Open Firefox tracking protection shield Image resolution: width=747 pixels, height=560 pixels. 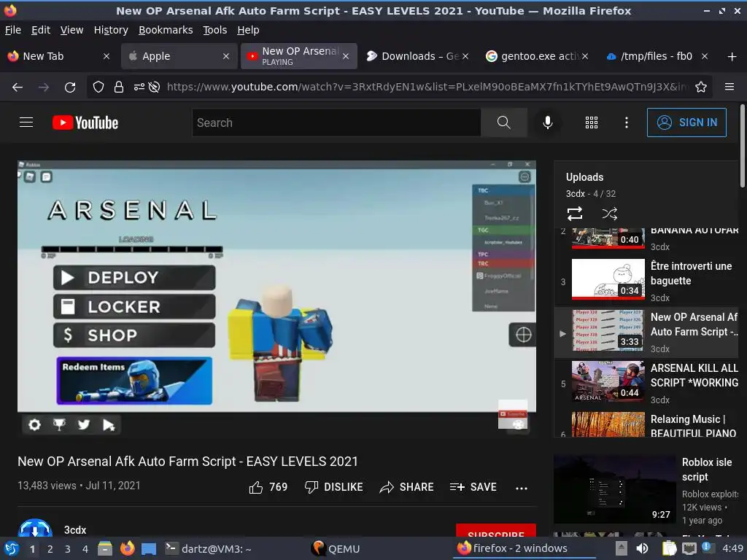98,87
